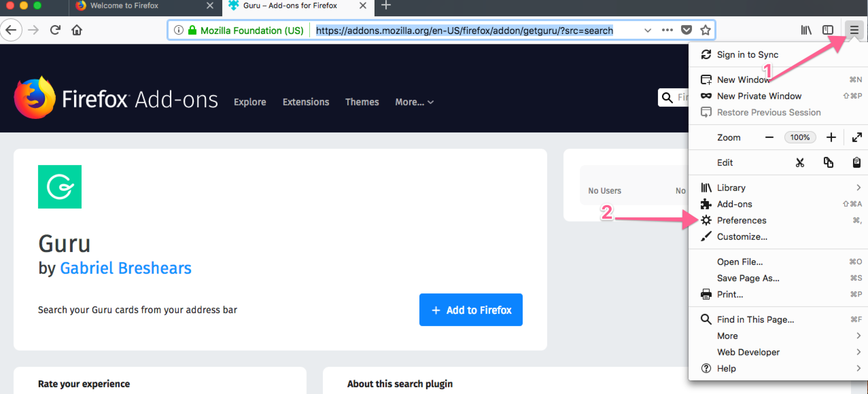Select Open File... menu item
Viewport: 868px width, 394px height.
tap(779, 262)
